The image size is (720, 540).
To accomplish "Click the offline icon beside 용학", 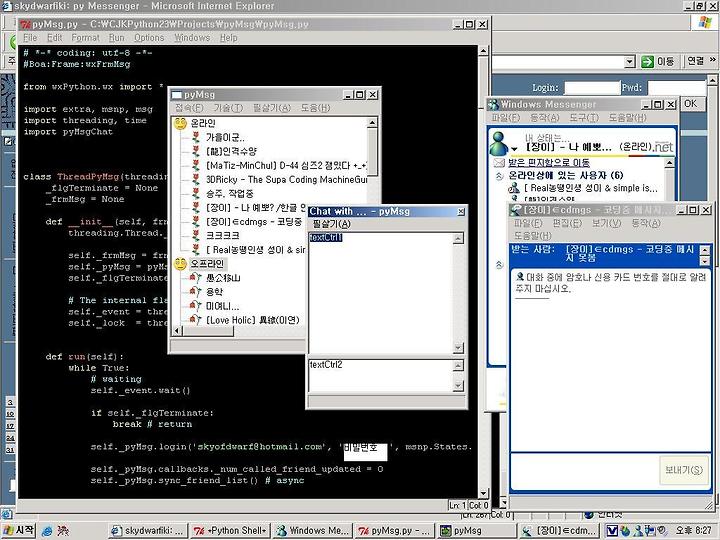I will 195,292.
